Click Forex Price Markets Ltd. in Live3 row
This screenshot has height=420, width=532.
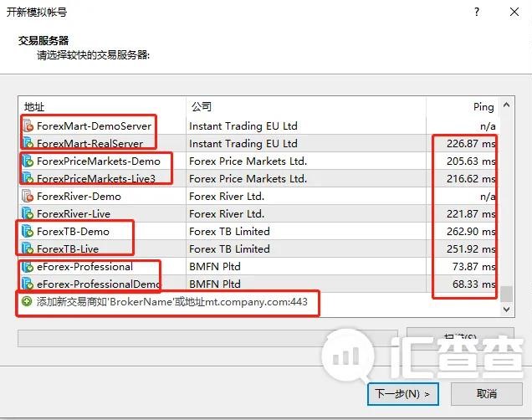coord(248,179)
